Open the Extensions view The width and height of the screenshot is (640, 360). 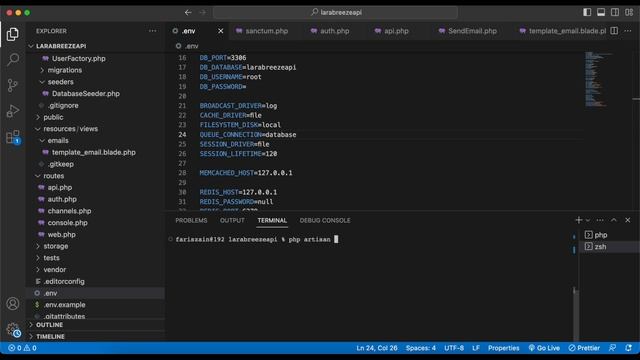[13, 137]
